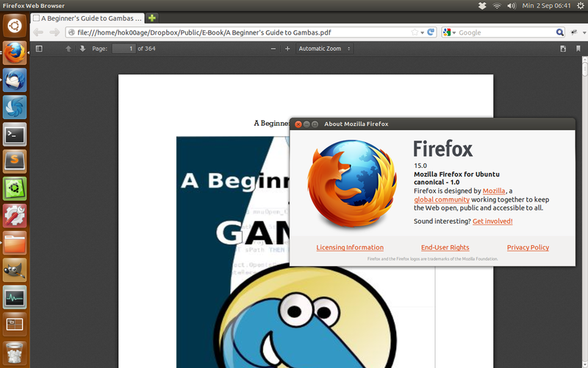Select A Beginner's Guide to Gambas tab
588x368 pixels.
coord(88,18)
